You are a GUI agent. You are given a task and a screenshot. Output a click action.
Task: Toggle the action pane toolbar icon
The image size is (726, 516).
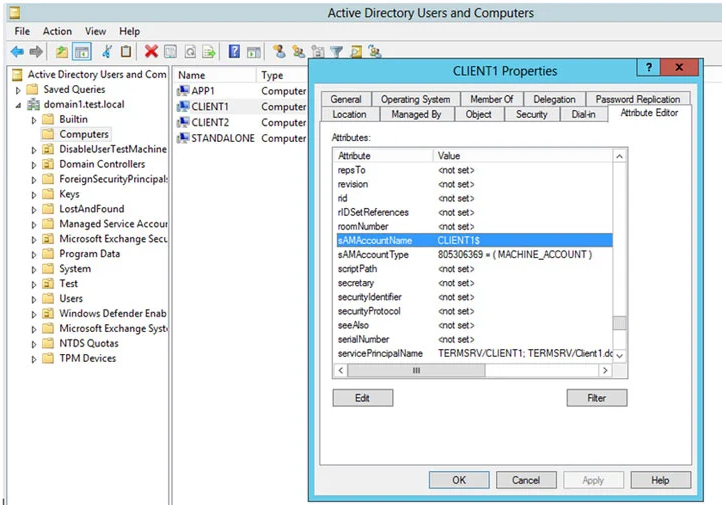pos(254,52)
